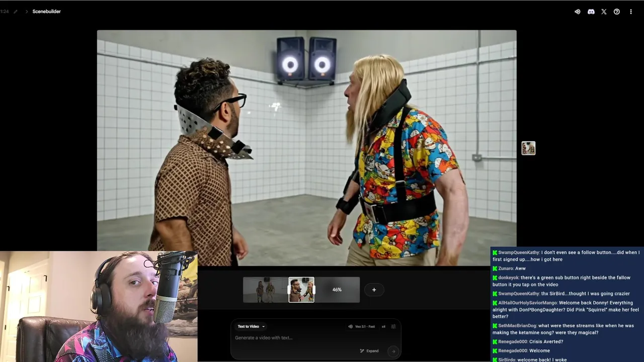Click the Expand prompt button

coord(369,351)
